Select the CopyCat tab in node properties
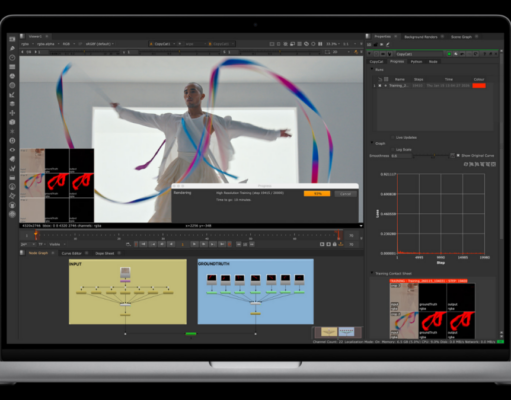The height and width of the screenshot is (400, 511). point(376,62)
